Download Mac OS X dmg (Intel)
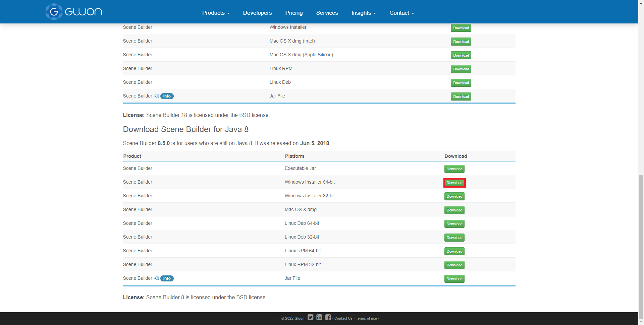The image size is (644, 325). [461, 42]
